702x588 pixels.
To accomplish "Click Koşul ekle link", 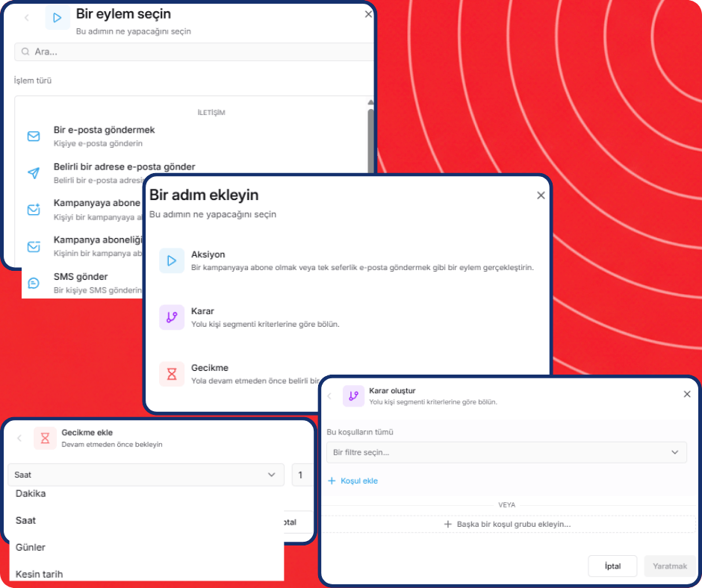I will [x=359, y=481].
